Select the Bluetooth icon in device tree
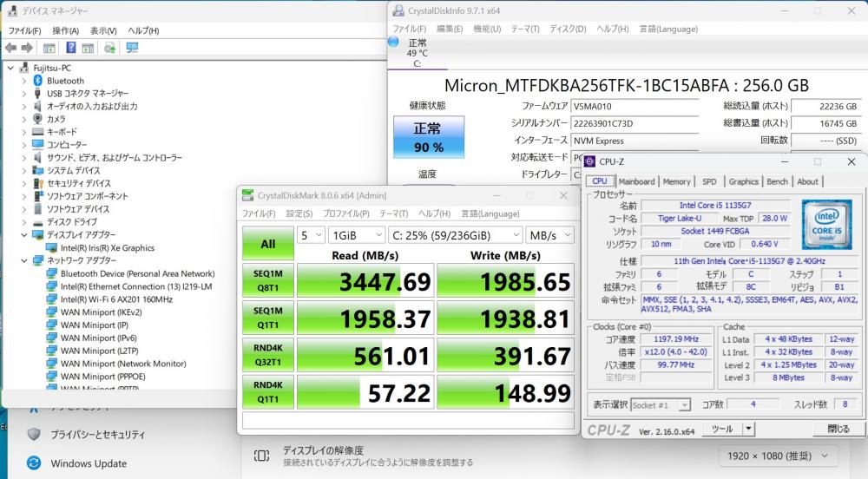 pos(37,81)
